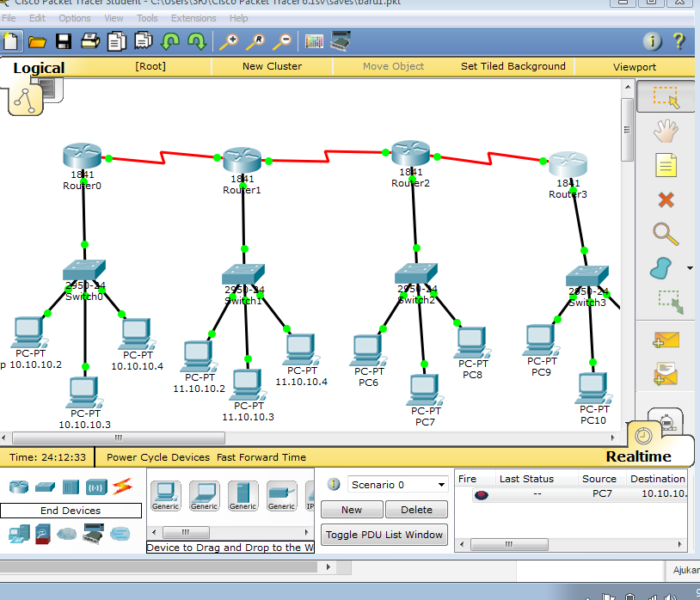The height and width of the screenshot is (600, 700).
Task: Open the drawing palette icon
Action: [x=314, y=42]
